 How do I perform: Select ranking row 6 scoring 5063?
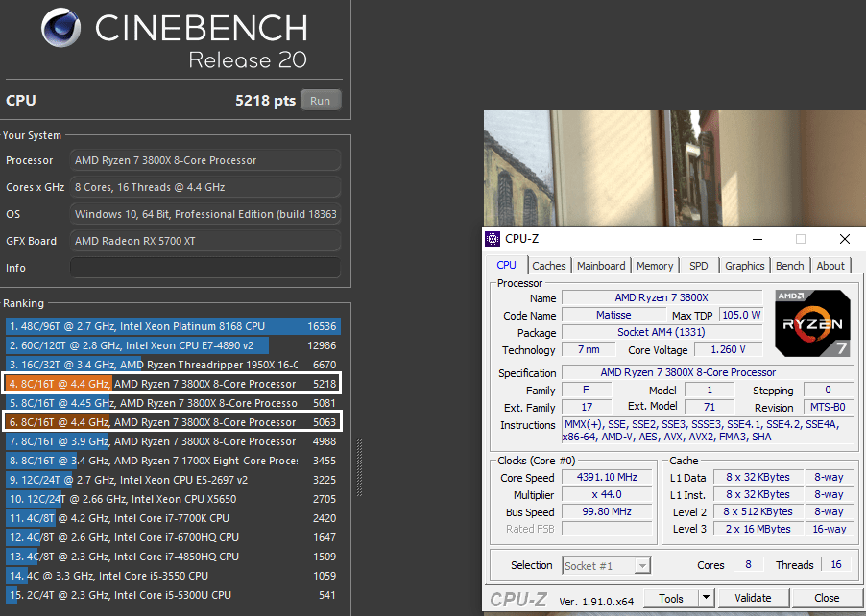[x=173, y=422]
